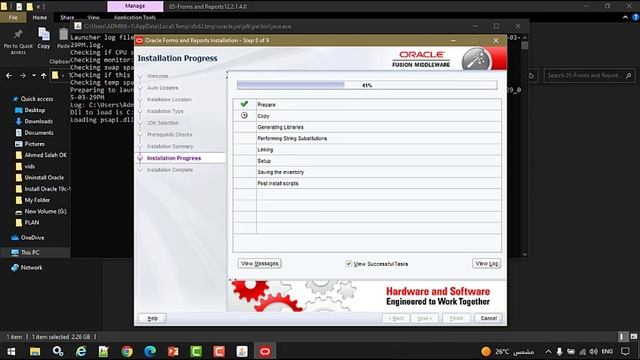
Task: Switch to the View ribbon tab
Action: point(93,18)
